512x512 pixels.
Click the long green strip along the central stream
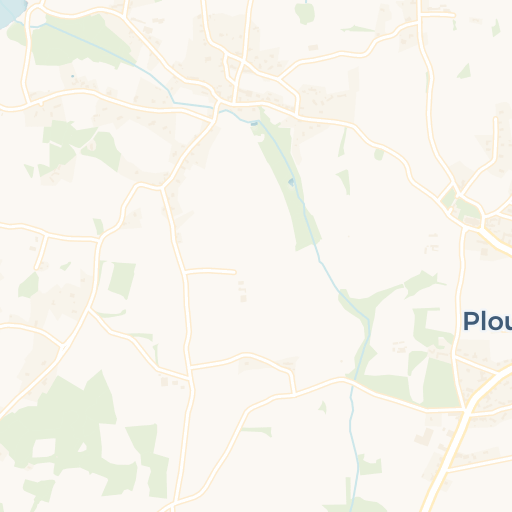[287, 180]
